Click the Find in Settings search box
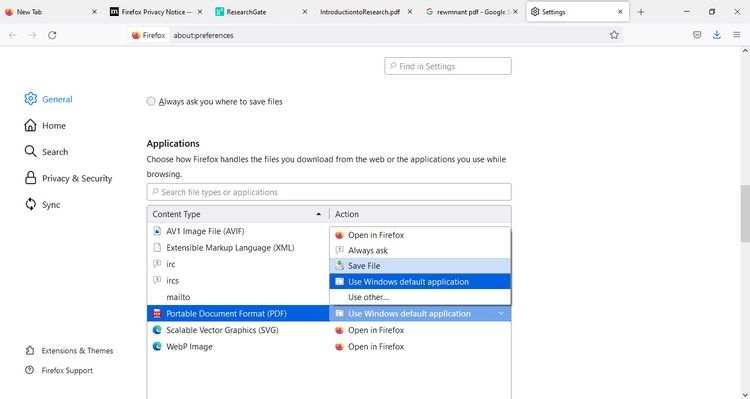 coord(448,66)
